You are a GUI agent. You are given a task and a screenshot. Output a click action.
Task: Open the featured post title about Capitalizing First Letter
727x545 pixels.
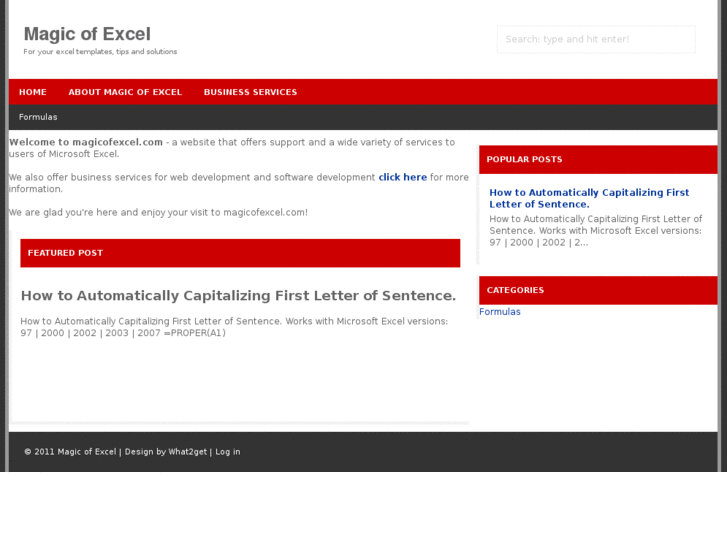point(238,295)
